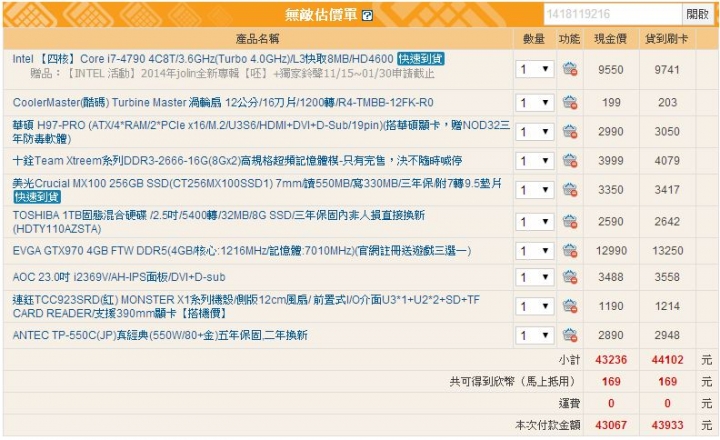Open quantity dropdown for Intel Core i7-4790
The height and width of the screenshot is (440, 720).
click(534, 69)
